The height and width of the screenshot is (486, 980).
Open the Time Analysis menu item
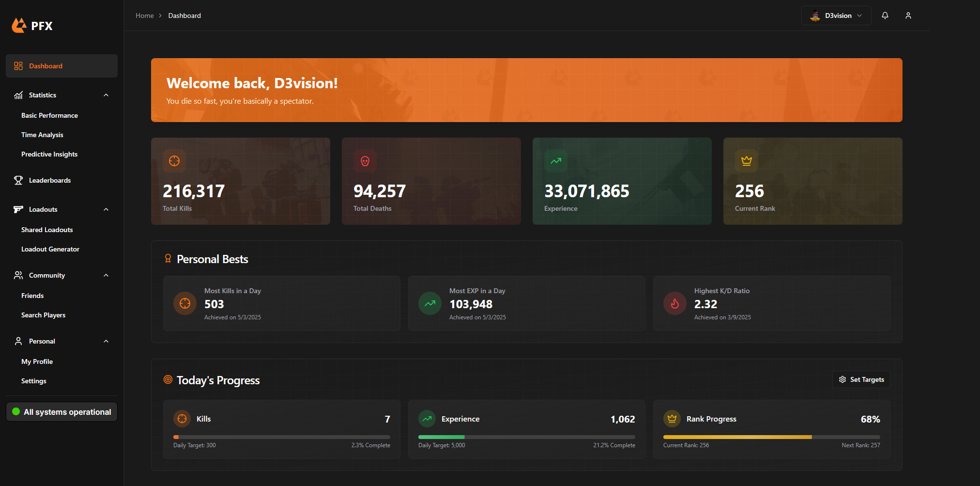[42, 134]
